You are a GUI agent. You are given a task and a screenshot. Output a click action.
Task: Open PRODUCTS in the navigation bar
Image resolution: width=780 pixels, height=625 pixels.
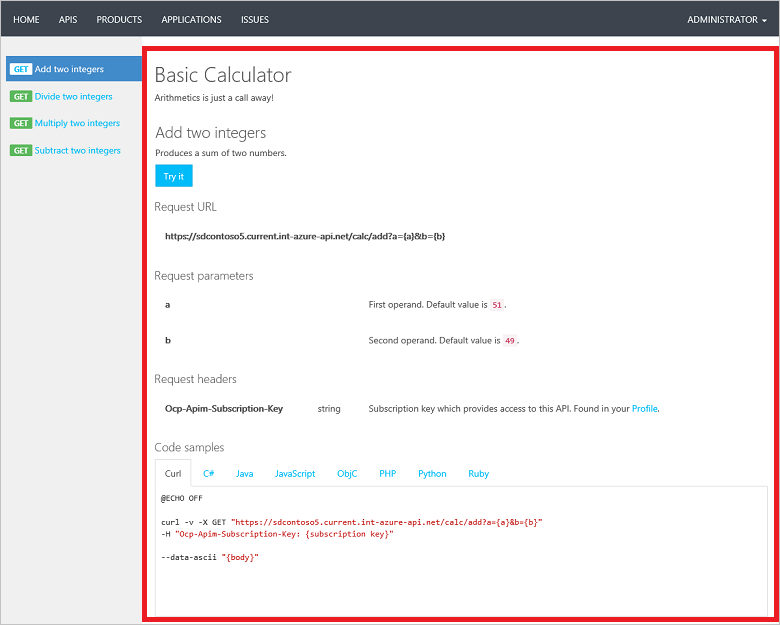[119, 20]
